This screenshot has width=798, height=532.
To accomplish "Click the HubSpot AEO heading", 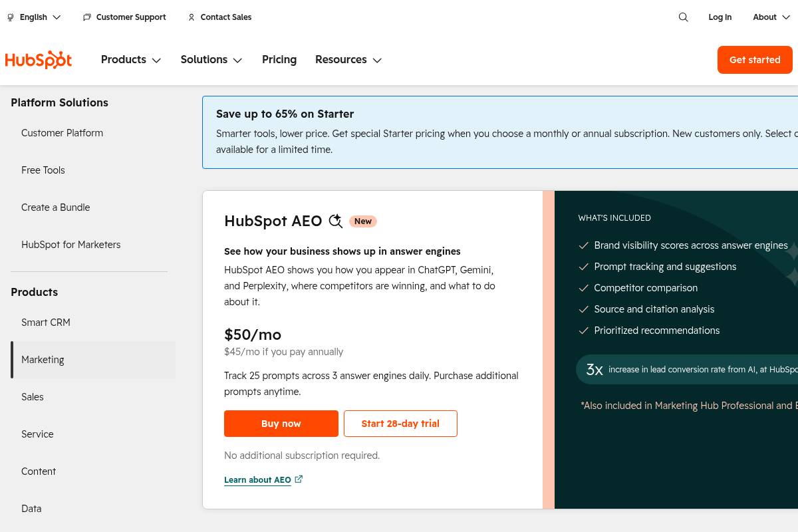I will click(x=273, y=221).
